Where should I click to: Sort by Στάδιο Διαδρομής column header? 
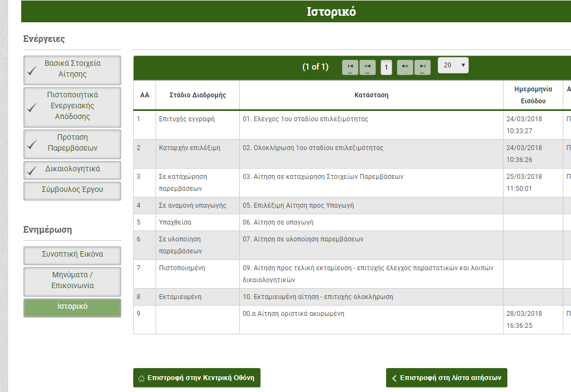pyautogui.click(x=197, y=95)
